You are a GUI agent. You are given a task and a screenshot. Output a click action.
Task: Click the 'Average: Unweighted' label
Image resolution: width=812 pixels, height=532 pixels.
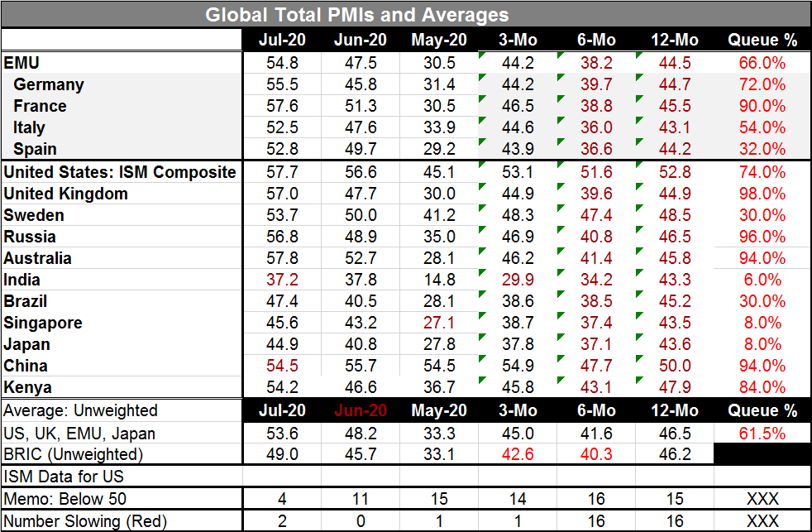[80, 410]
